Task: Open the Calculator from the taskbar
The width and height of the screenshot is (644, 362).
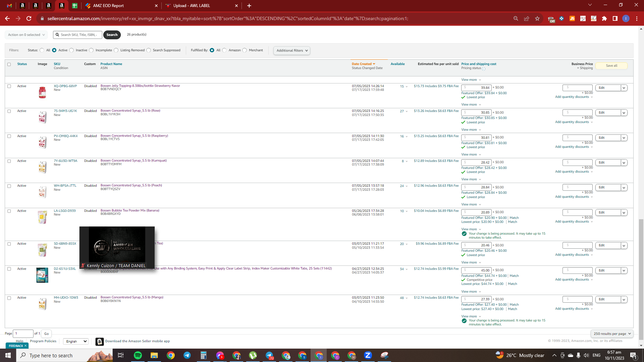Action: [x=204, y=355]
